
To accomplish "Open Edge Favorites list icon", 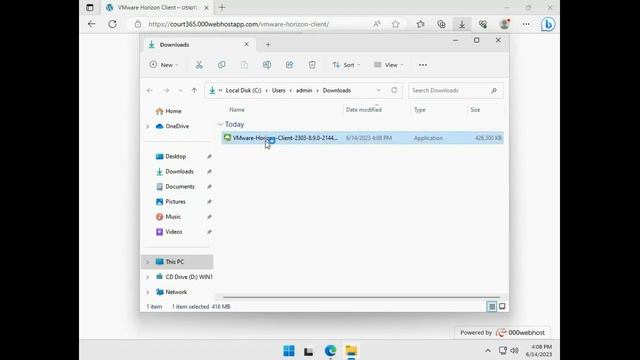I will tap(420, 24).
